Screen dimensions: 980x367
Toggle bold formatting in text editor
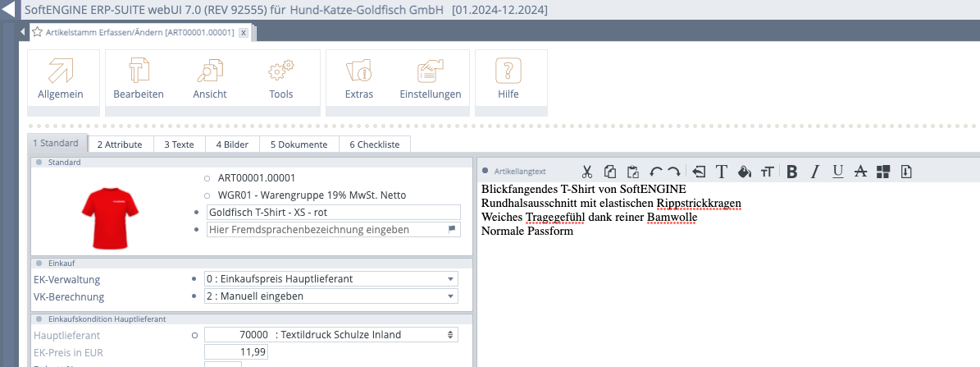click(x=791, y=172)
